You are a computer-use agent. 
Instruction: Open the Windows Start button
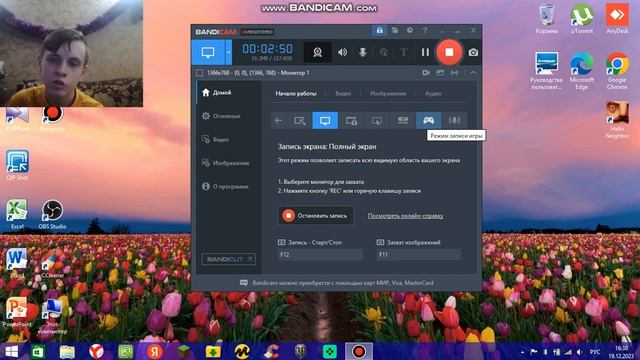click(x=11, y=351)
